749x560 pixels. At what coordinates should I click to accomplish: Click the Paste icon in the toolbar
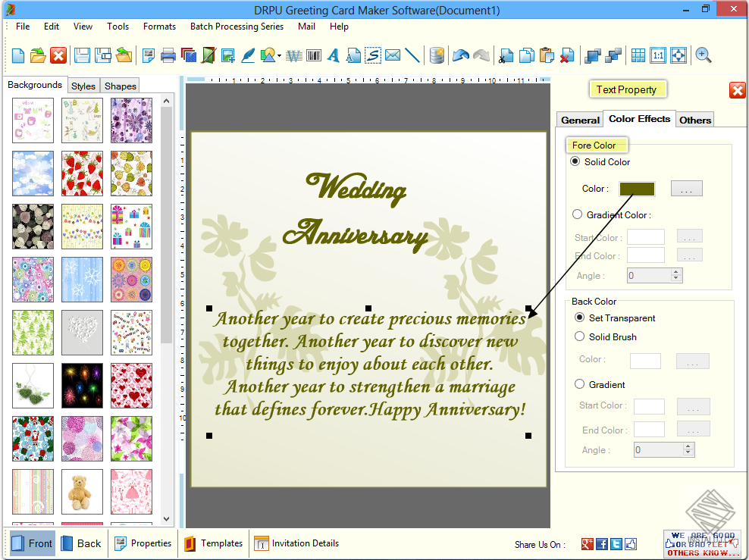[547, 55]
